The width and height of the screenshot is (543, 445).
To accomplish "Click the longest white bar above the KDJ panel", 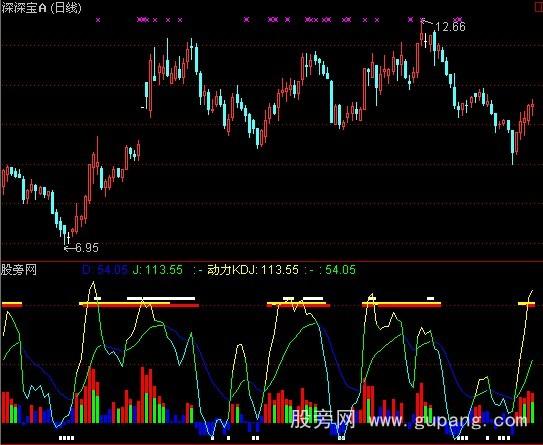I will [161, 298].
